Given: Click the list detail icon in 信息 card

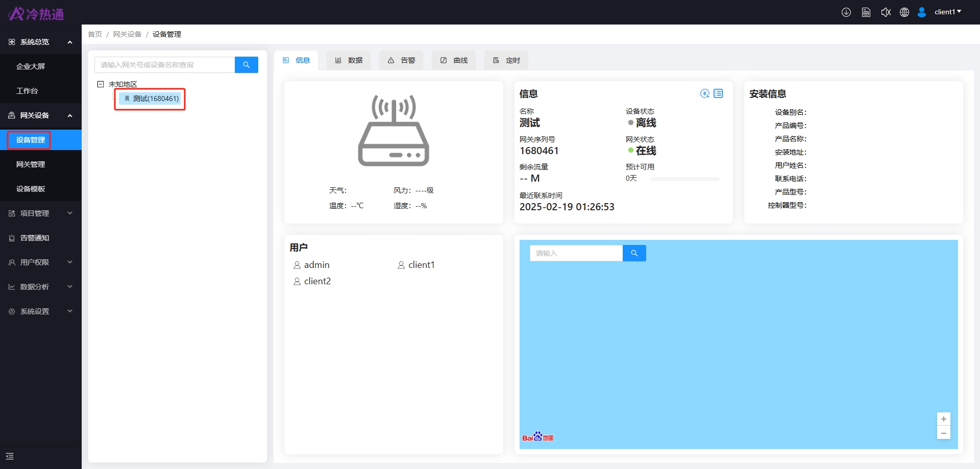Looking at the screenshot, I should click(718, 93).
